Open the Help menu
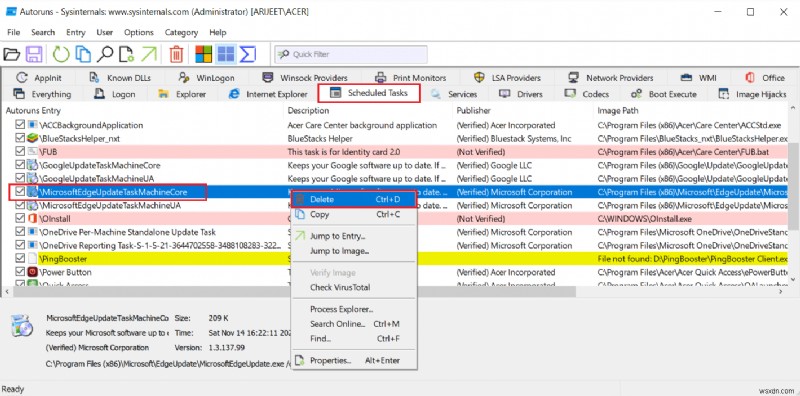The height and width of the screenshot is (396, 800). (x=218, y=32)
